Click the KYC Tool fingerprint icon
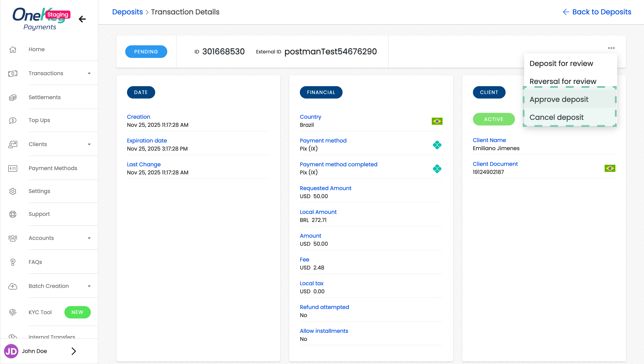This screenshot has width=644, height=364. point(13,312)
